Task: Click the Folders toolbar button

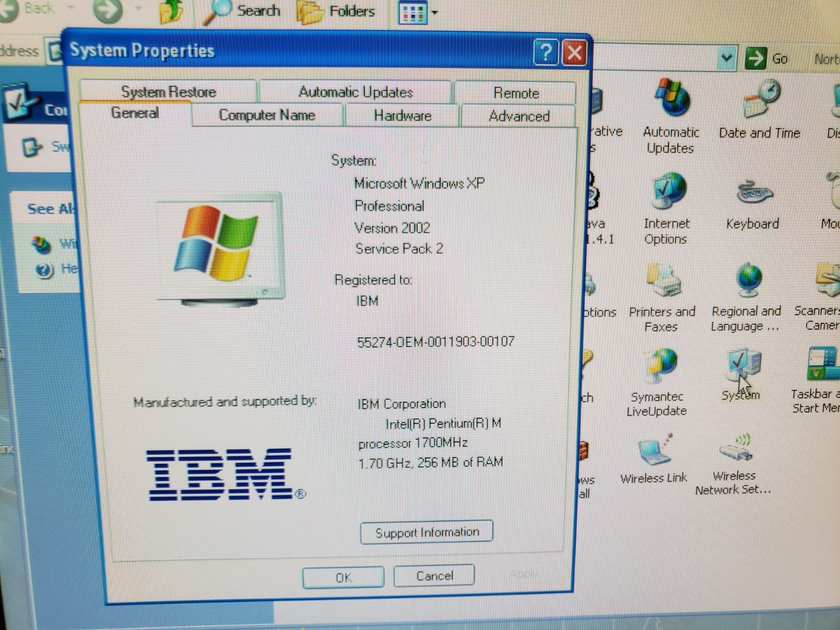Action: (x=336, y=11)
